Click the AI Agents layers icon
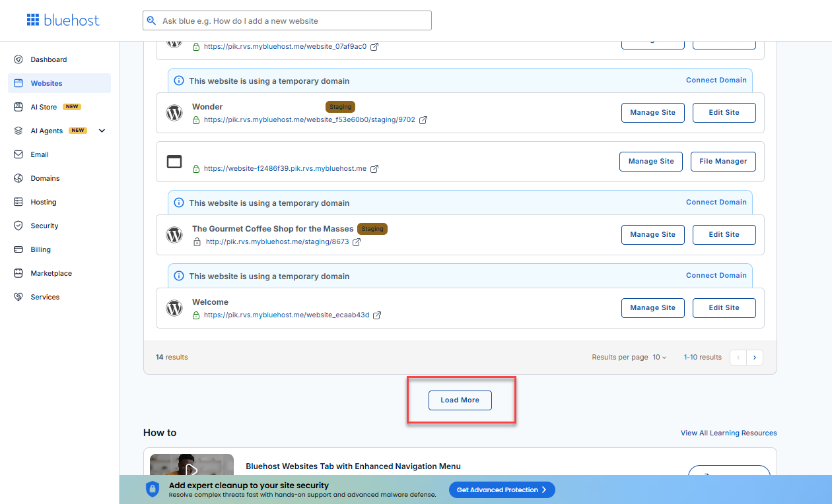The height and width of the screenshot is (504, 832). tap(18, 131)
